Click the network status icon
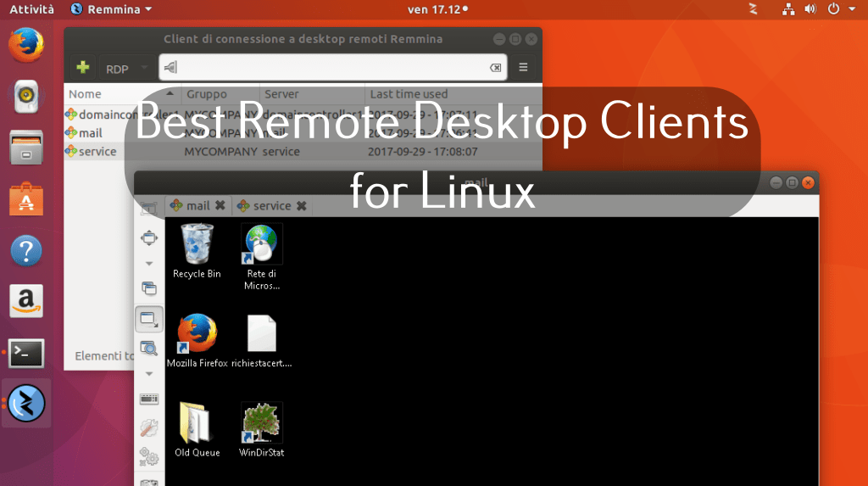This screenshot has width=868, height=486. click(x=788, y=8)
